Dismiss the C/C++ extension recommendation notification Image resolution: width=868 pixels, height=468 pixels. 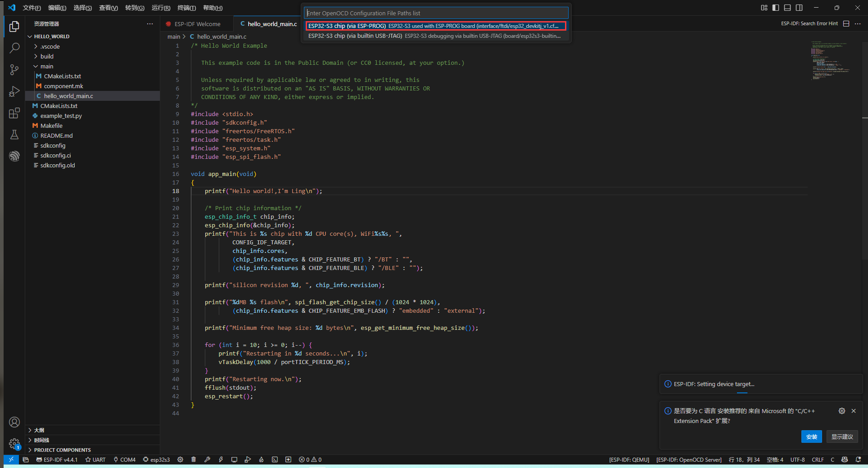854,411
